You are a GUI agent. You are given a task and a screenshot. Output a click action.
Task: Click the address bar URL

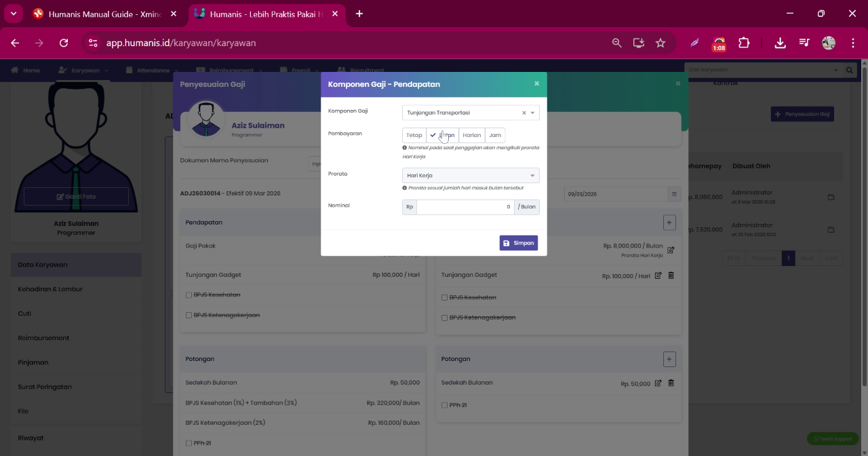coord(181,43)
